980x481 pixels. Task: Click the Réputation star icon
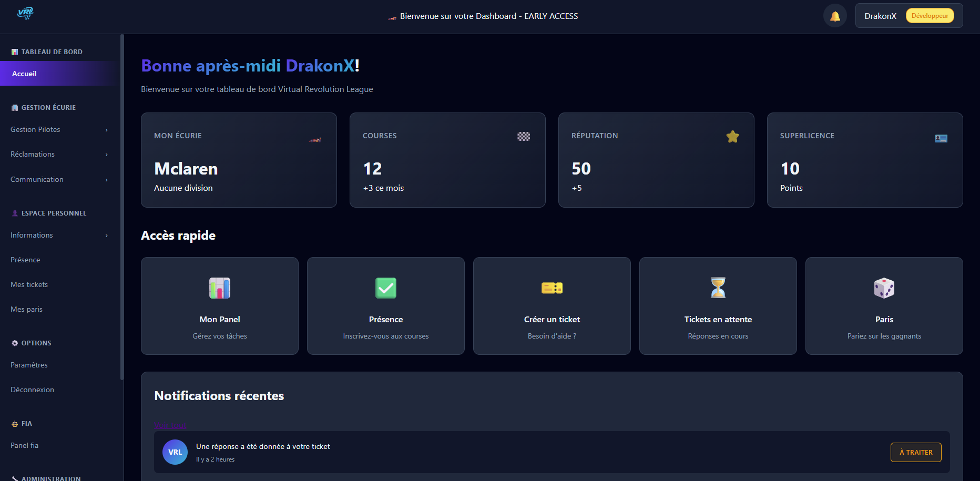tap(732, 137)
